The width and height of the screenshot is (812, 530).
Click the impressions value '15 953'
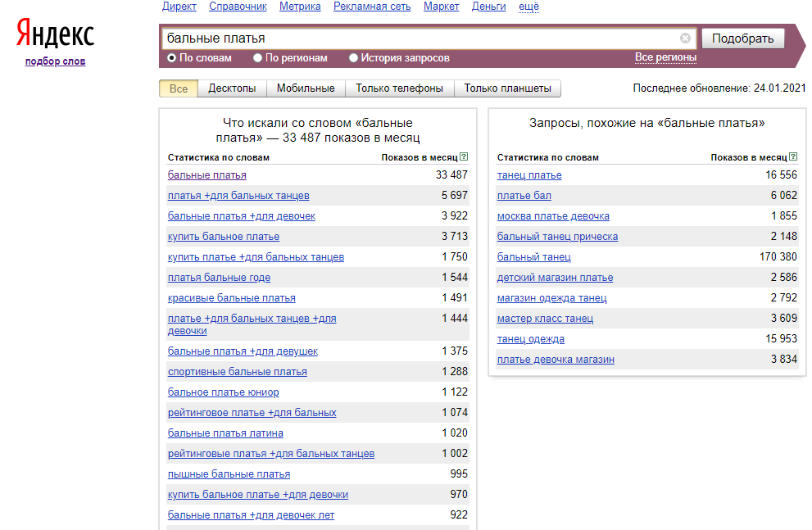click(x=782, y=338)
